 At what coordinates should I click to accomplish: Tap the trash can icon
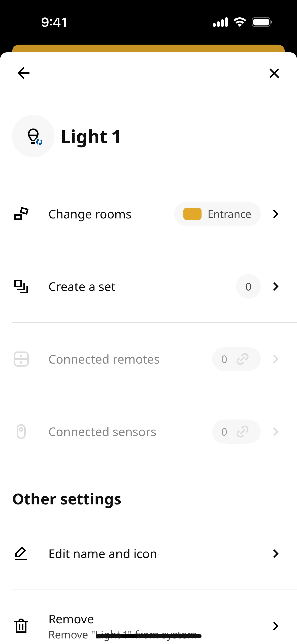21,626
